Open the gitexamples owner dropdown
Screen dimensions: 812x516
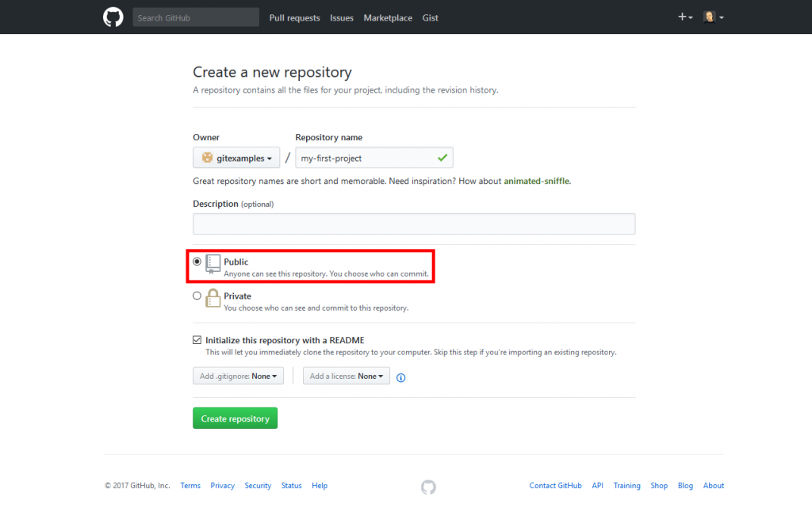coord(236,158)
